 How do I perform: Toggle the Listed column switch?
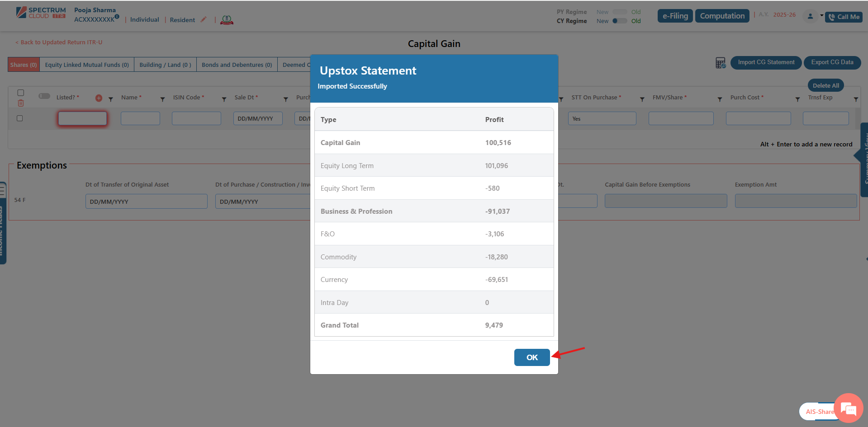[44, 96]
